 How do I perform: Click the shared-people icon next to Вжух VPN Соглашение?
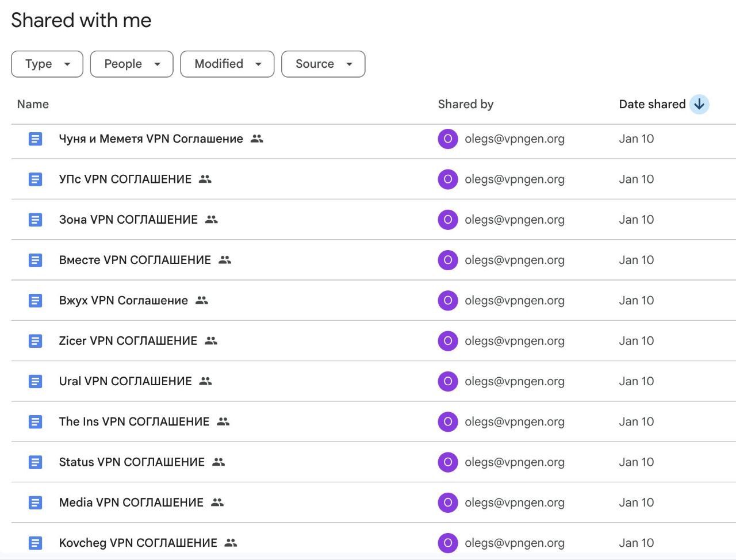(x=201, y=300)
